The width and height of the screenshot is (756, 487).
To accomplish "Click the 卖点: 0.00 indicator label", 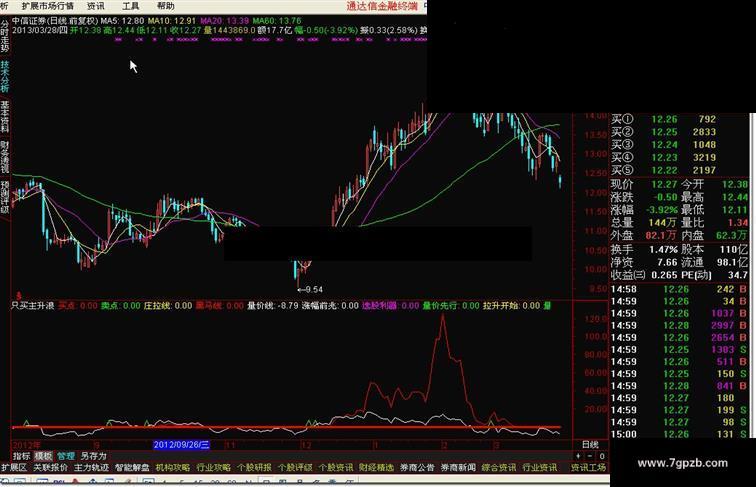I will [x=121, y=306].
